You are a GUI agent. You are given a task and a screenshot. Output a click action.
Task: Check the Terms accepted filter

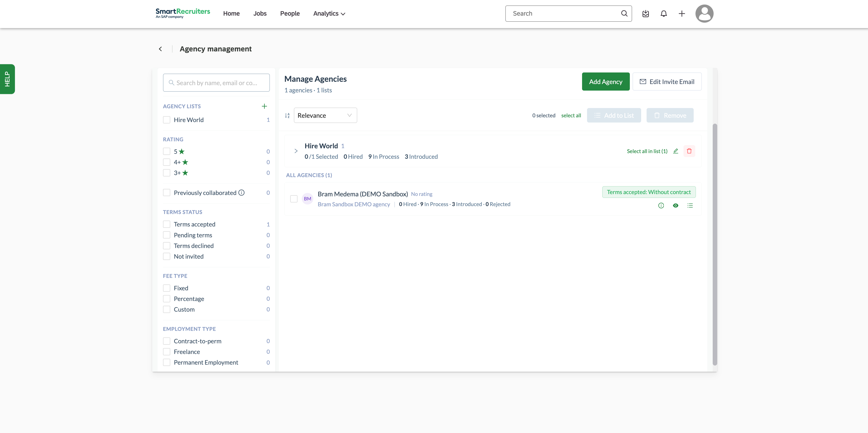[x=166, y=224]
